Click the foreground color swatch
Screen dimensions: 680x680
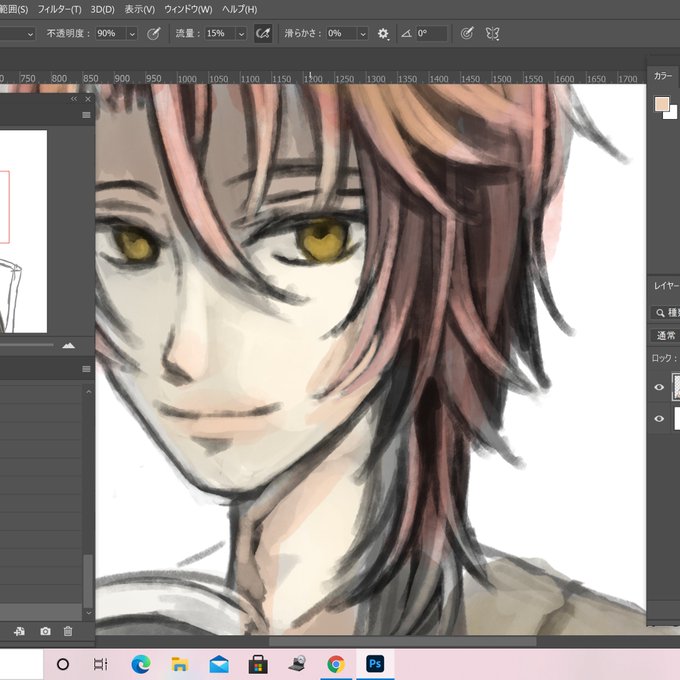662,105
